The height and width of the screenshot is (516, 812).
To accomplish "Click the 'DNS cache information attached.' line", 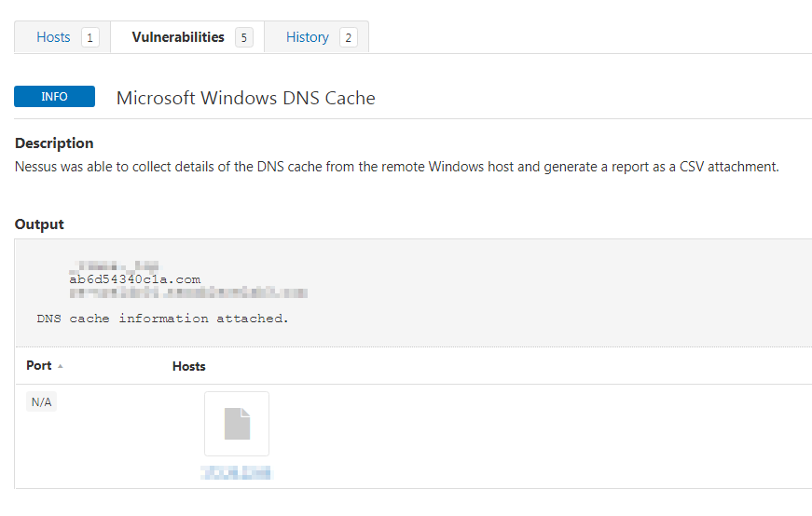I will 162,319.
